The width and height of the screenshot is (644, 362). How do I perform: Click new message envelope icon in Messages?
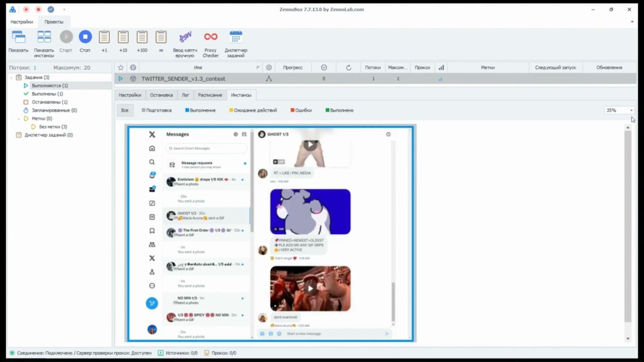point(244,134)
